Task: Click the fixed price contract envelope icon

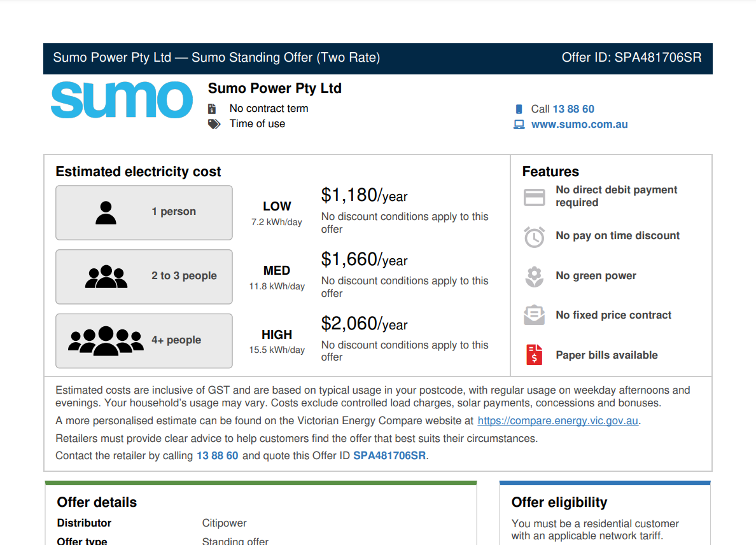Action: click(x=534, y=315)
